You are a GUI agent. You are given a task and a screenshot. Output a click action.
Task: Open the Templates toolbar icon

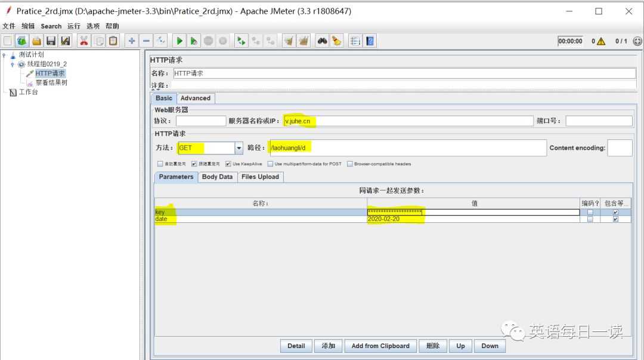pyautogui.click(x=22, y=41)
